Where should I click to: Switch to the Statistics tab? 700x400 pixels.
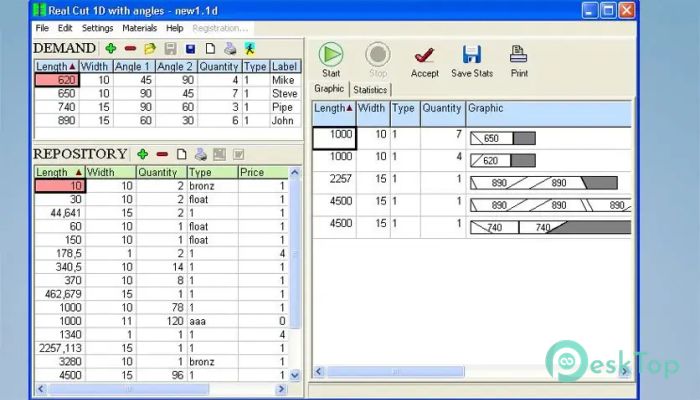click(370, 90)
